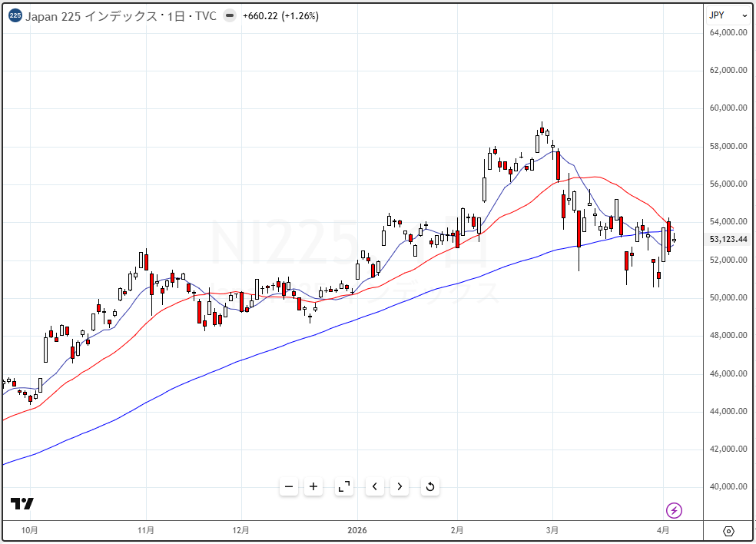
Task: Click the 11月 label on time axis
Action: pos(146,530)
